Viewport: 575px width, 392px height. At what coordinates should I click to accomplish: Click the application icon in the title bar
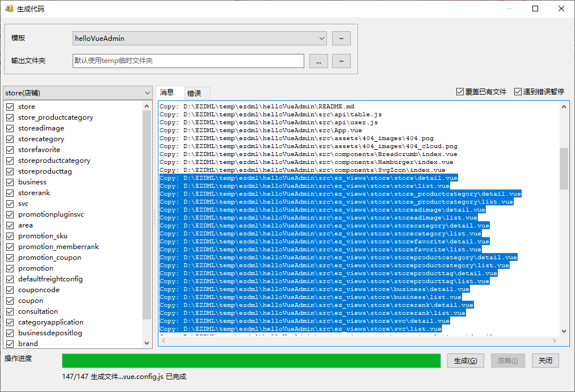click(8, 9)
